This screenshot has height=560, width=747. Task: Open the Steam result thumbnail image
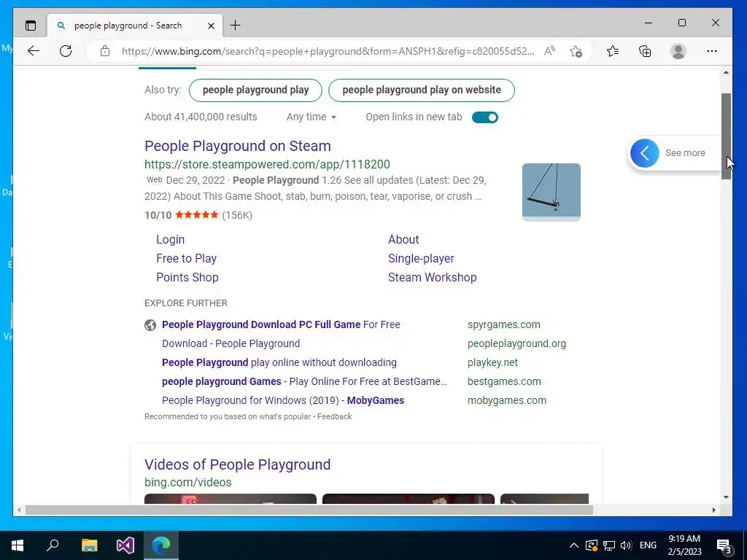click(551, 192)
